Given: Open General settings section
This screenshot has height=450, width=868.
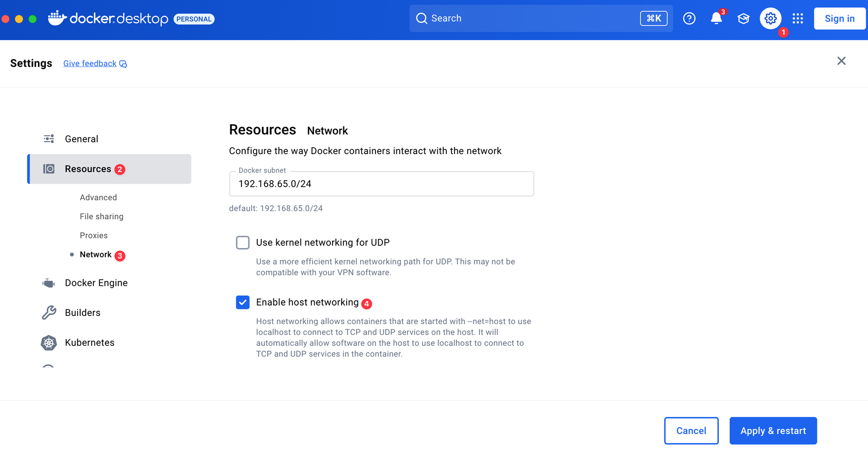Looking at the screenshot, I should [81, 139].
